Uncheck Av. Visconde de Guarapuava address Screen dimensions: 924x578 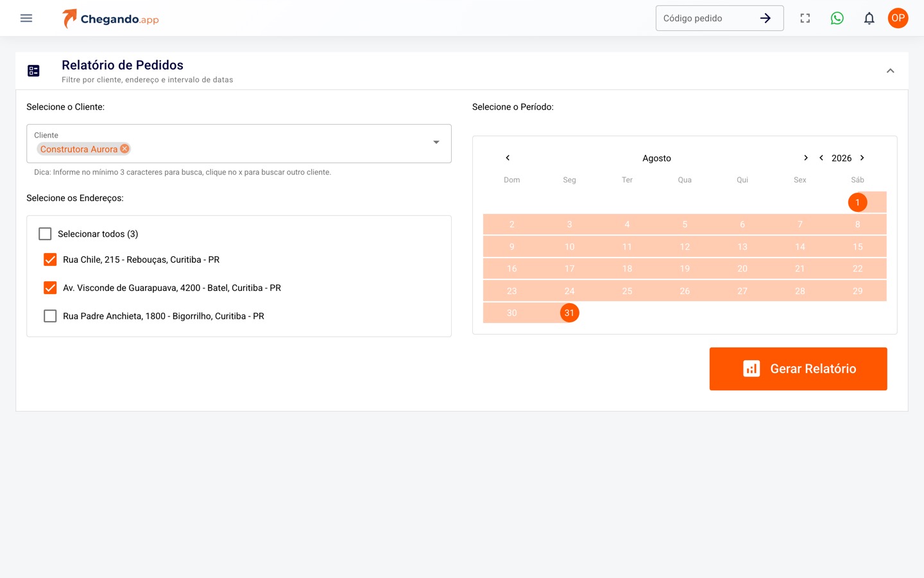pyautogui.click(x=50, y=288)
